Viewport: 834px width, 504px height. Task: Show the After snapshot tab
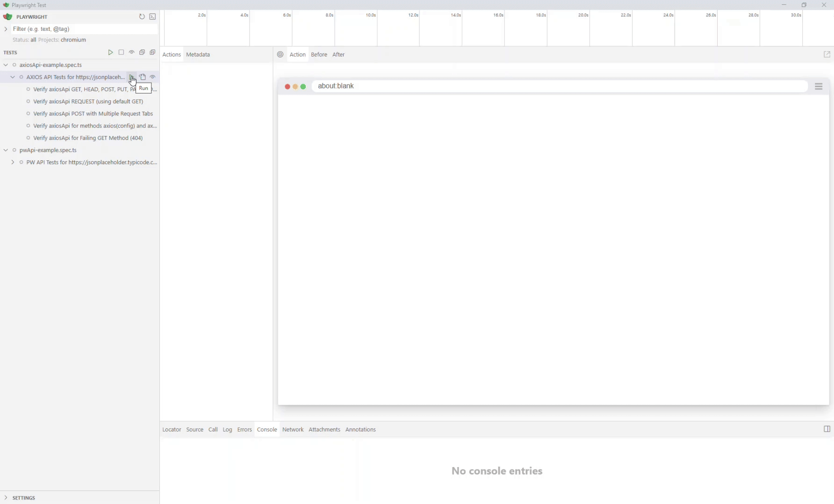point(338,55)
